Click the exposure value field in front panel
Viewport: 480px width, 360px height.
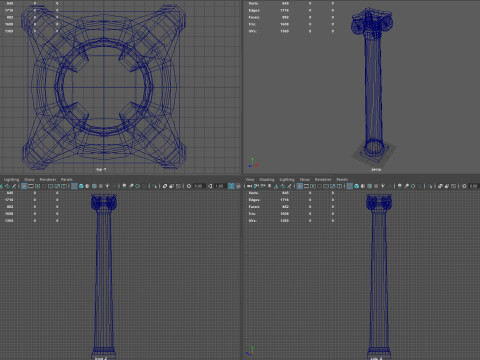pyautogui.click(x=199, y=186)
